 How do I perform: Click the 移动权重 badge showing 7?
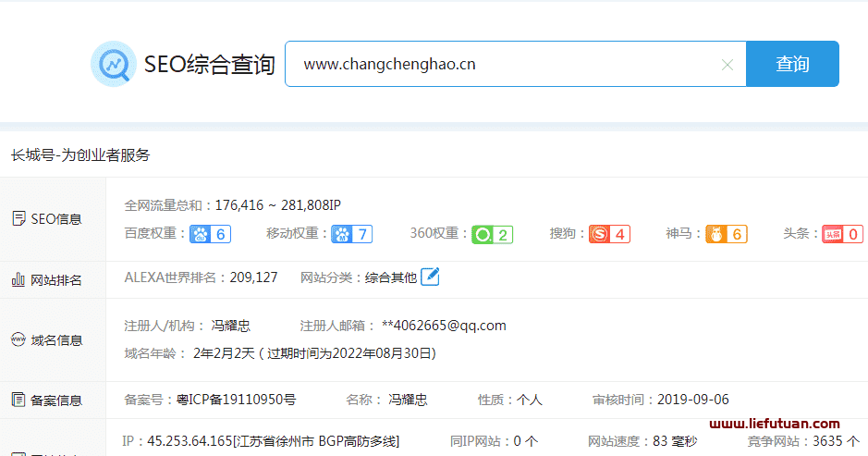352,234
